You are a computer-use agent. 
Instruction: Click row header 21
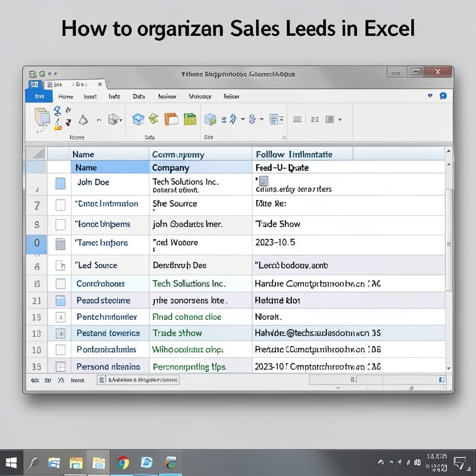tap(36, 301)
